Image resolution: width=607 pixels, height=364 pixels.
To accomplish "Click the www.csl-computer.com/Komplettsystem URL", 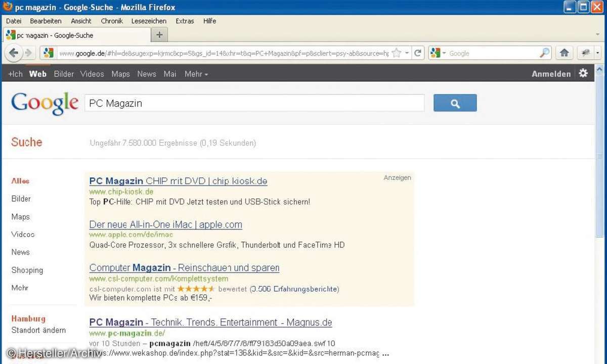I will tap(158, 279).
